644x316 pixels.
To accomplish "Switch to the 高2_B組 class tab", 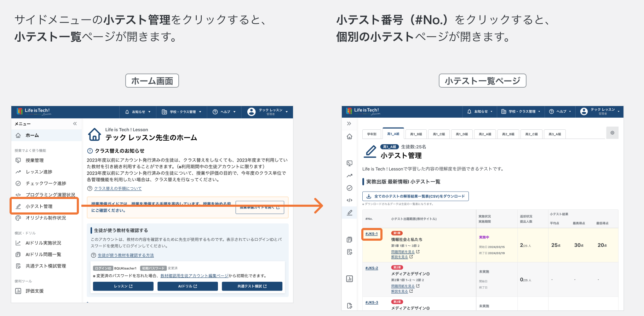I will pyautogui.click(x=508, y=134).
